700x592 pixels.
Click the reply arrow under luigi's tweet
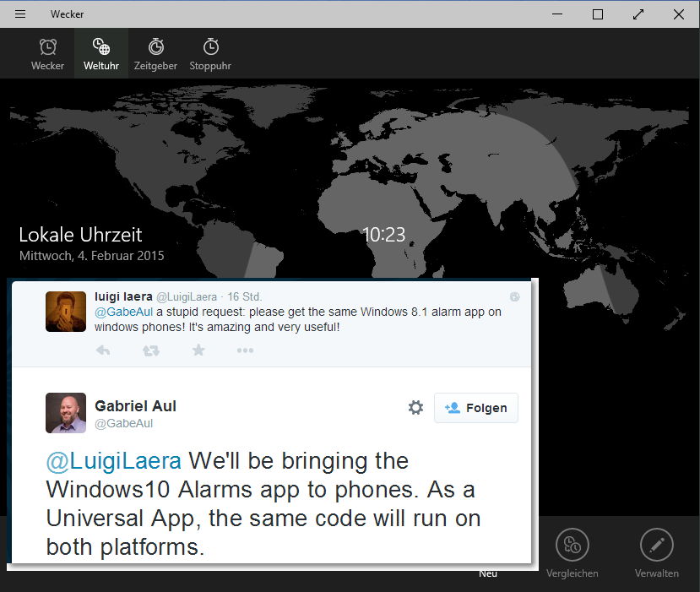click(x=103, y=350)
